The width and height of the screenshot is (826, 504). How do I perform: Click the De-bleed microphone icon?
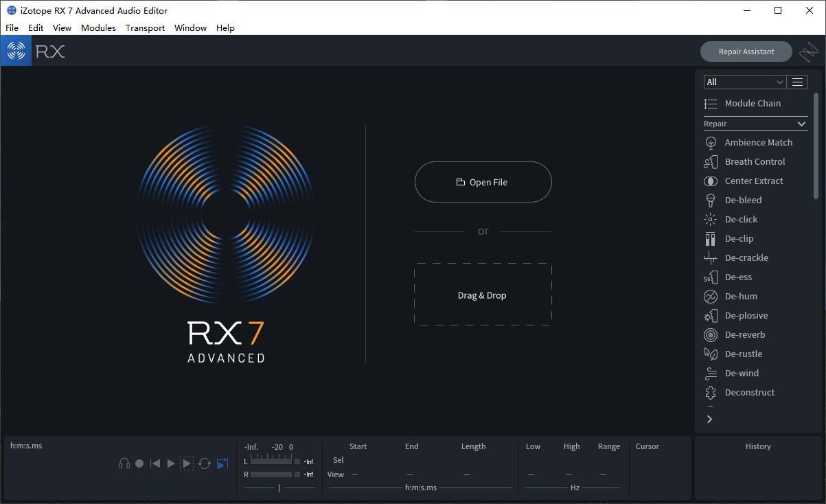click(711, 200)
